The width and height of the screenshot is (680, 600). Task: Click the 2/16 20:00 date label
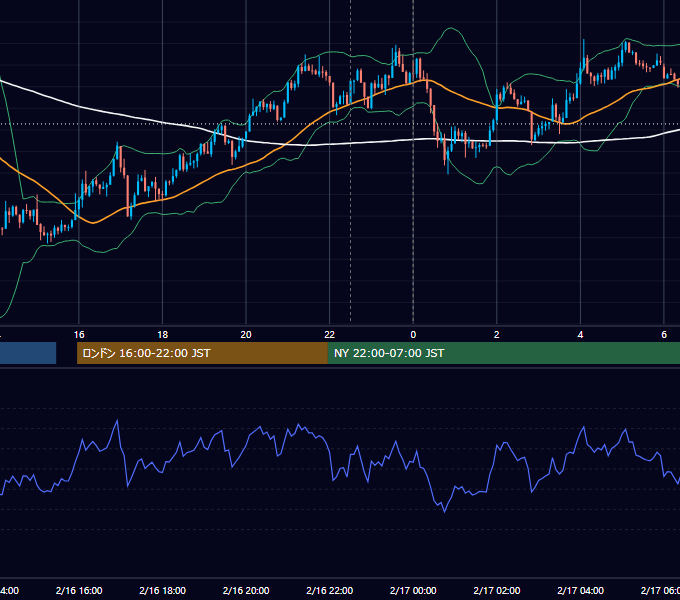point(246,590)
